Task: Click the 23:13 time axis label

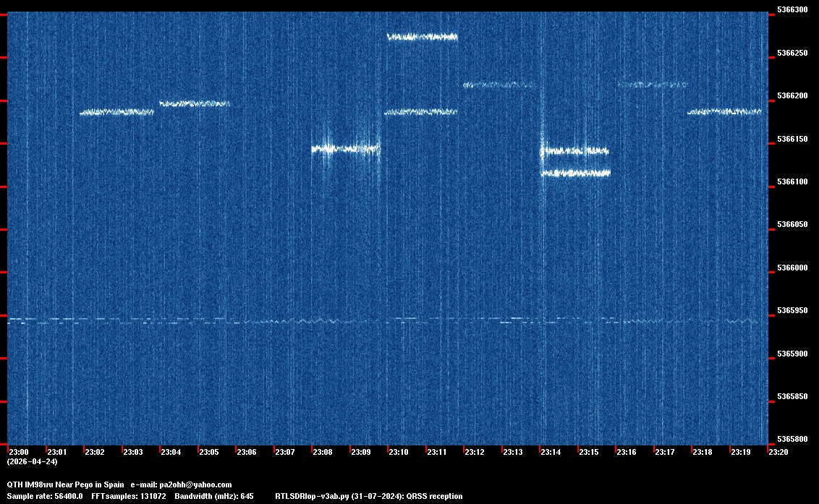Action: [513, 452]
